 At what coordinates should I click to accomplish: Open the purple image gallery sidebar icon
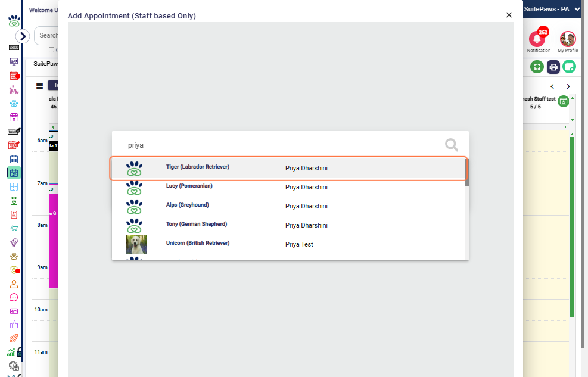tap(14, 311)
